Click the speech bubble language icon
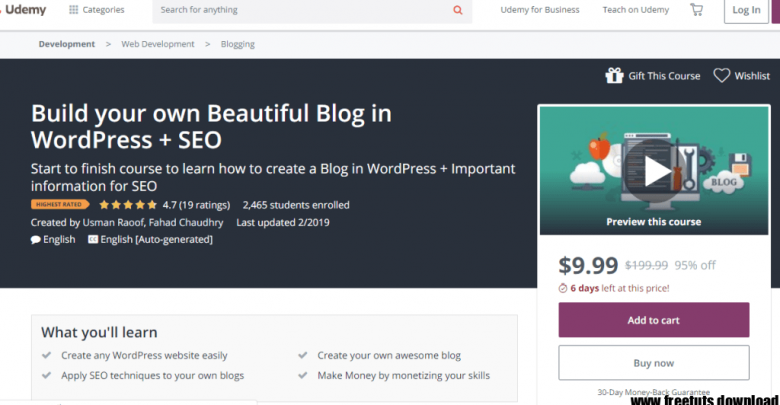 tap(35, 239)
